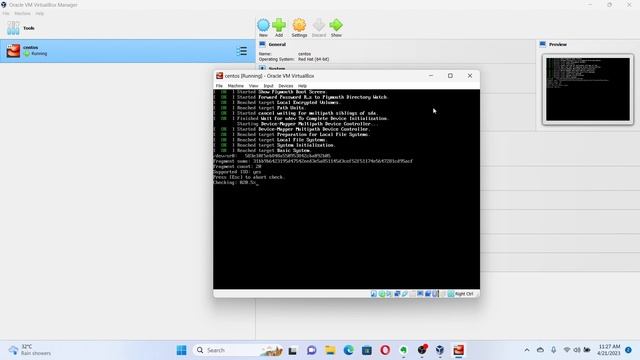Switch to the running centos VM taskbar icon
The width and height of the screenshot is (640, 360).
point(458,350)
